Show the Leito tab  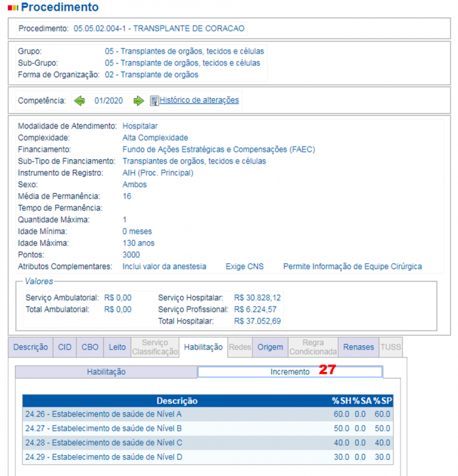tap(116, 347)
